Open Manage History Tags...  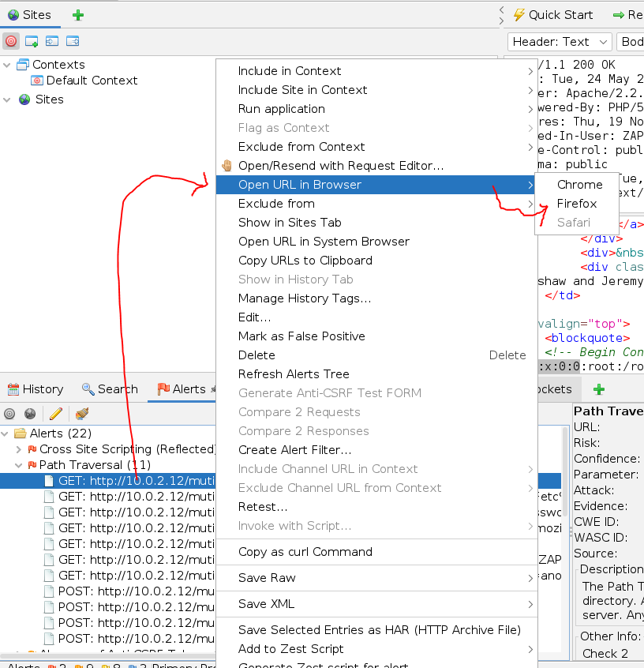tap(376, 298)
